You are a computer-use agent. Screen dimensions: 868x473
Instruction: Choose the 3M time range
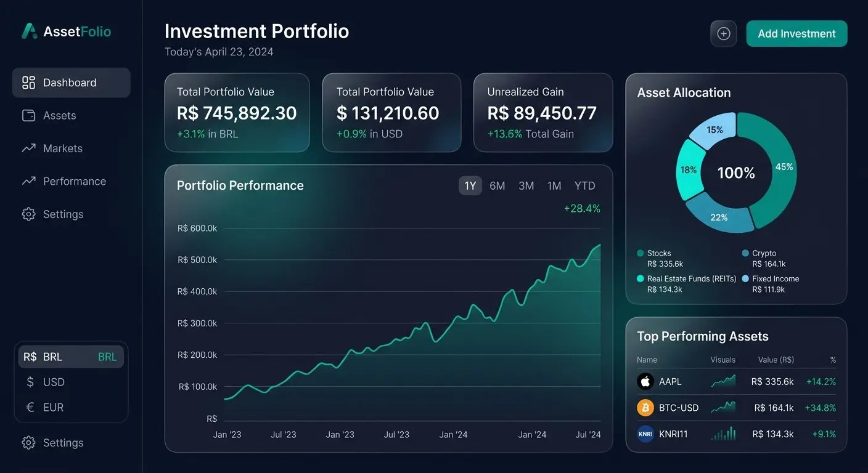(x=526, y=186)
